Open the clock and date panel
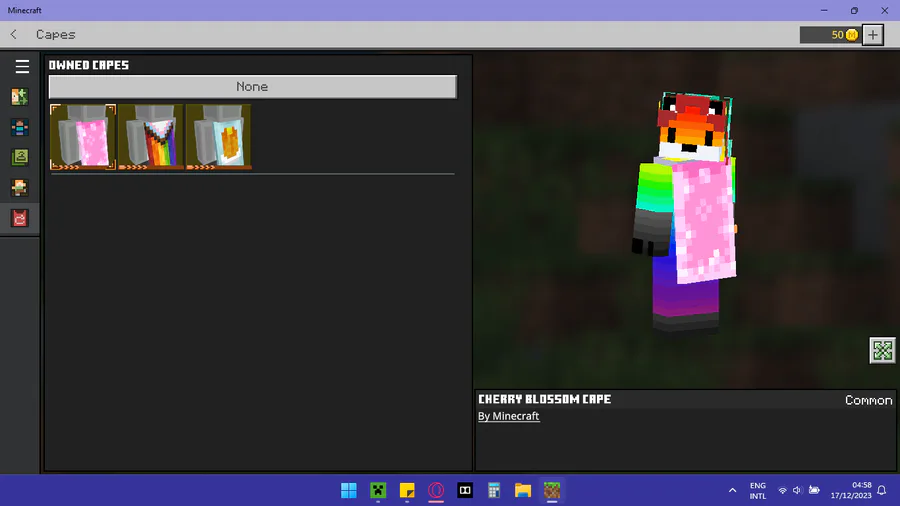900x506 pixels. click(x=851, y=491)
